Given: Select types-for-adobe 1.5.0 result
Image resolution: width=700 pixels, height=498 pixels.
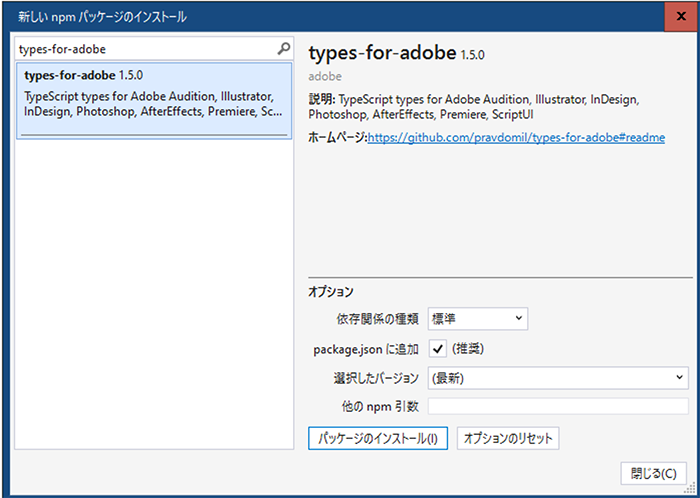Looking at the screenshot, I should 154,101.
